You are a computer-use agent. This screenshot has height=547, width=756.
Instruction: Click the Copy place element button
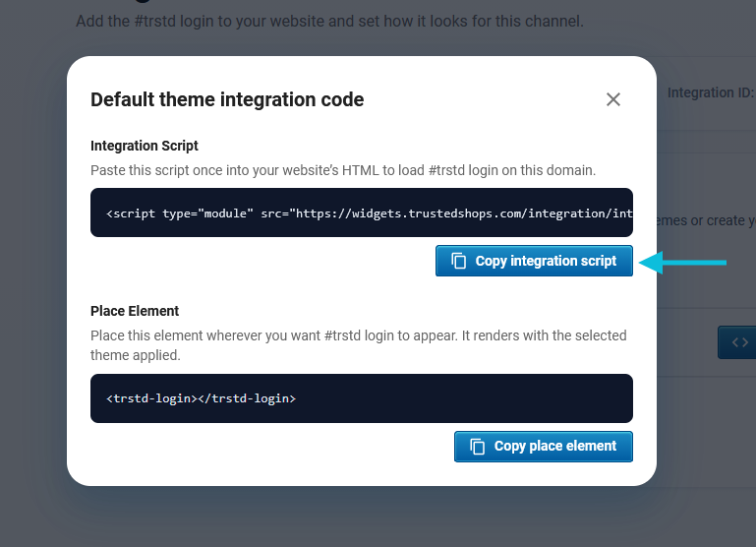[544, 447]
